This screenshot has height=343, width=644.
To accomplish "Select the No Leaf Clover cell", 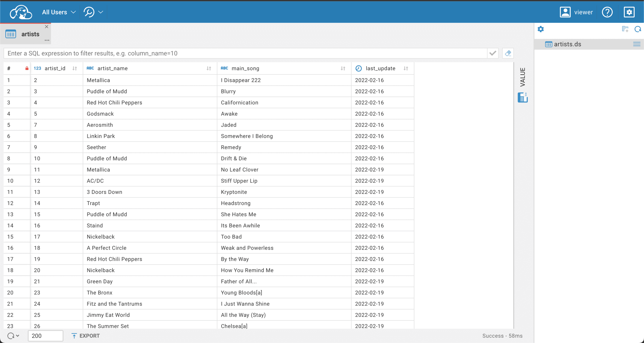I will coord(284,170).
